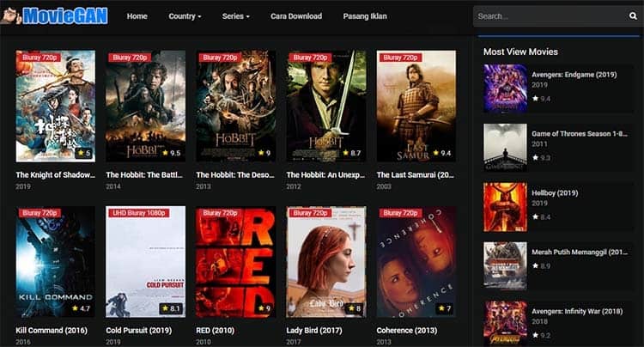Open Cold Pursuit poster
Screen dimensions: 644x347
(x=145, y=262)
